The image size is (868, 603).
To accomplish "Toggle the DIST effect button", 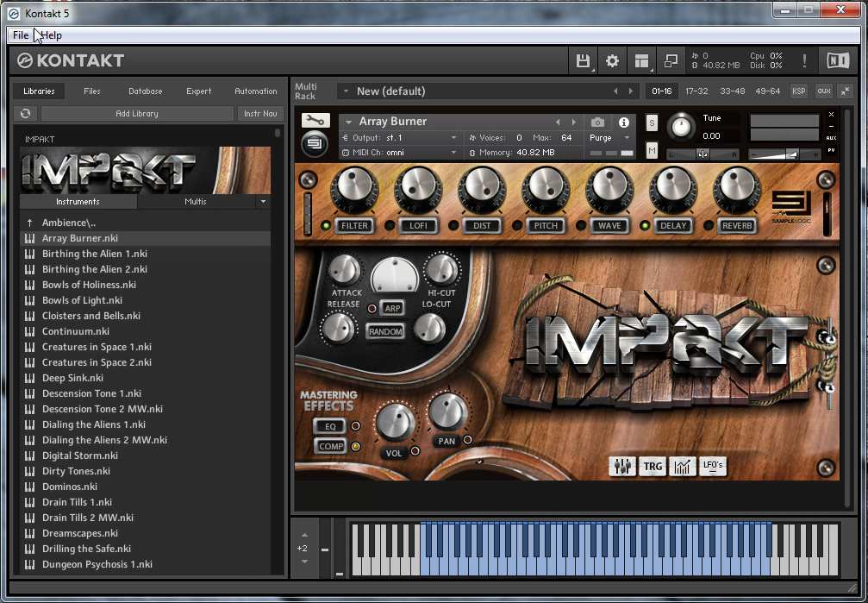I will 482,225.
